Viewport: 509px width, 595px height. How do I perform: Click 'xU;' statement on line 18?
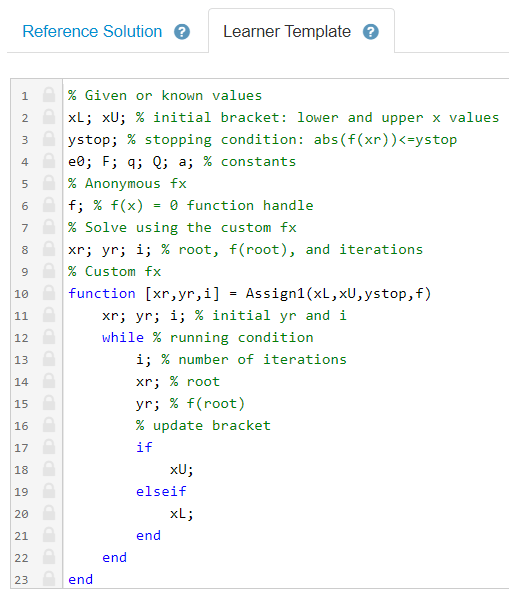182,470
